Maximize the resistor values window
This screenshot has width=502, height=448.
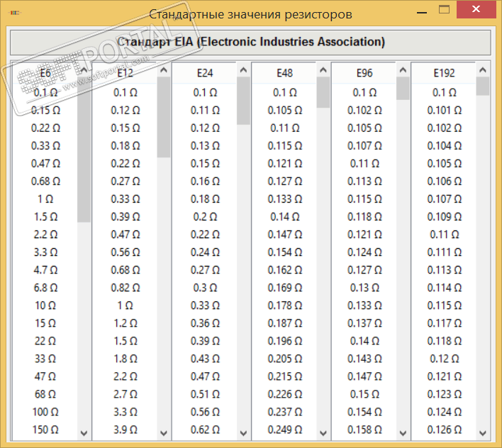click(444, 10)
